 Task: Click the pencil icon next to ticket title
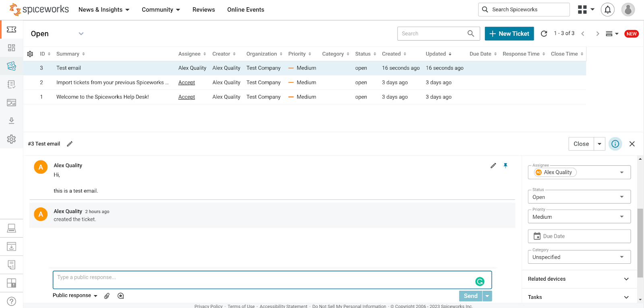(70, 144)
